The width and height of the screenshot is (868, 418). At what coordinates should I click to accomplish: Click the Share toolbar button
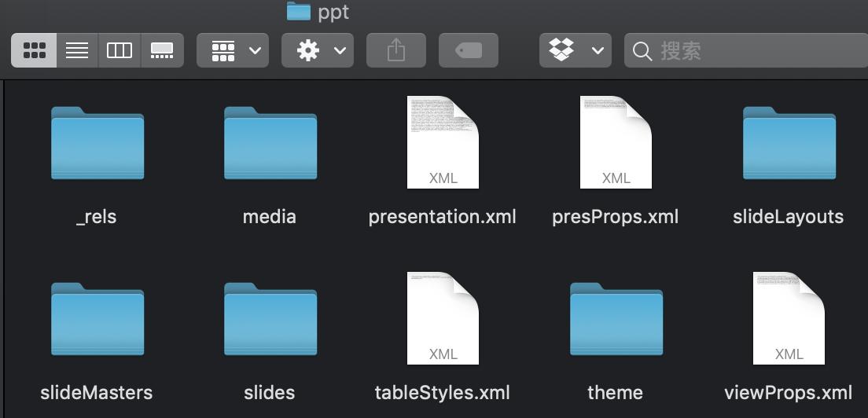click(x=395, y=50)
